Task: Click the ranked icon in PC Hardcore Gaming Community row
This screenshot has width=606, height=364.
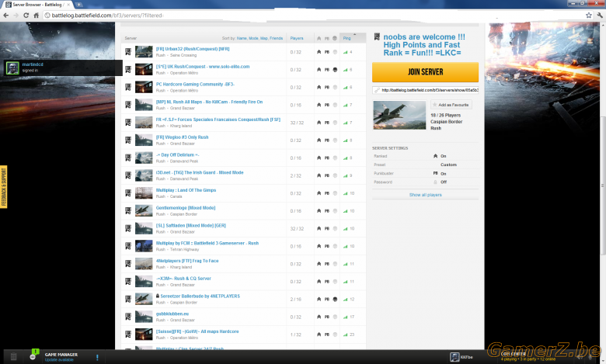Action: [319, 87]
